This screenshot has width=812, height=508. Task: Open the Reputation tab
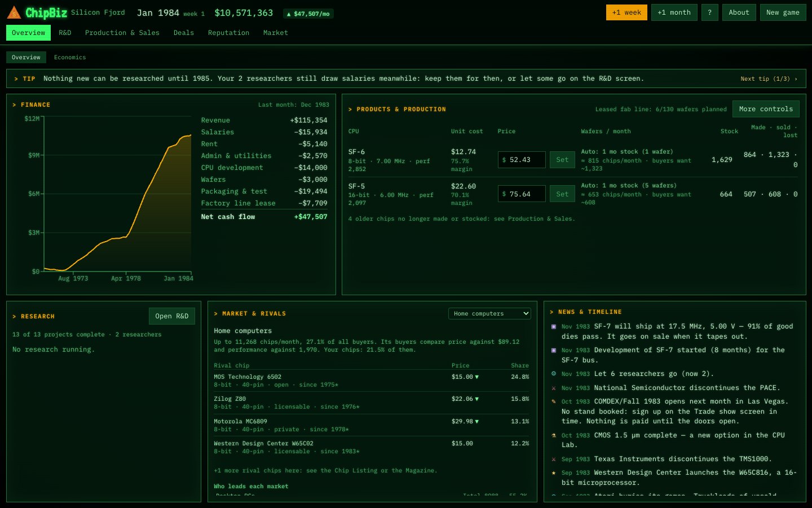pos(228,33)
